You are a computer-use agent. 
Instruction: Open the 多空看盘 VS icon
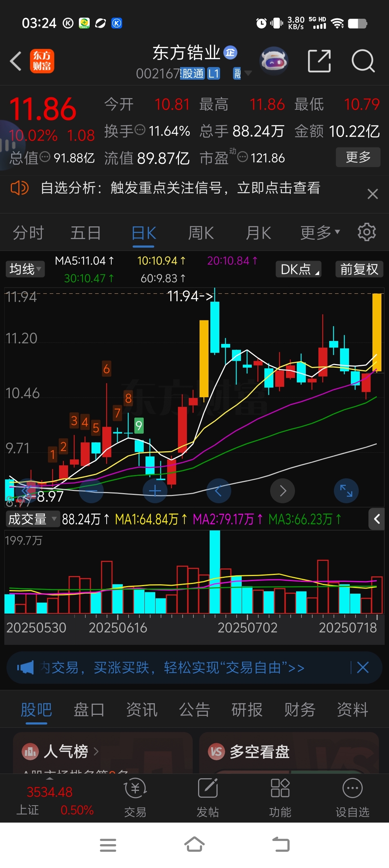click(x=216, y=752)
